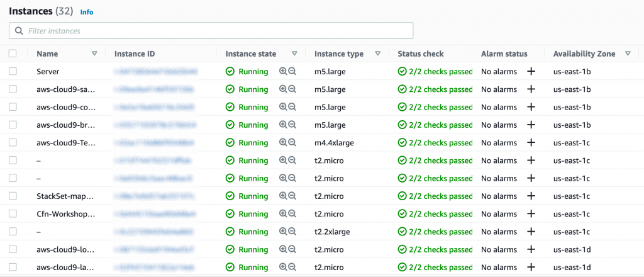
Task: Click zoom-in icon for StackSet-map instance
Action: [x=283, y=196]
